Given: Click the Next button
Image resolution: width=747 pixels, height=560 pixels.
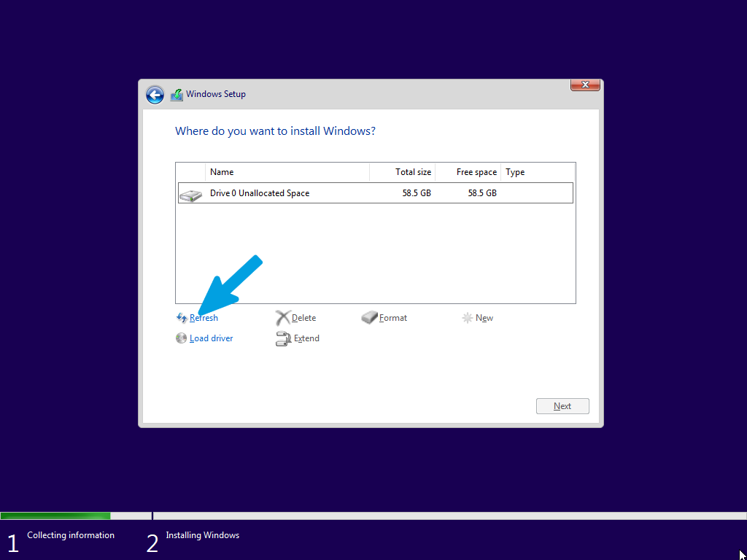Looking at the screenshot, I should click(x=562, y=406).
